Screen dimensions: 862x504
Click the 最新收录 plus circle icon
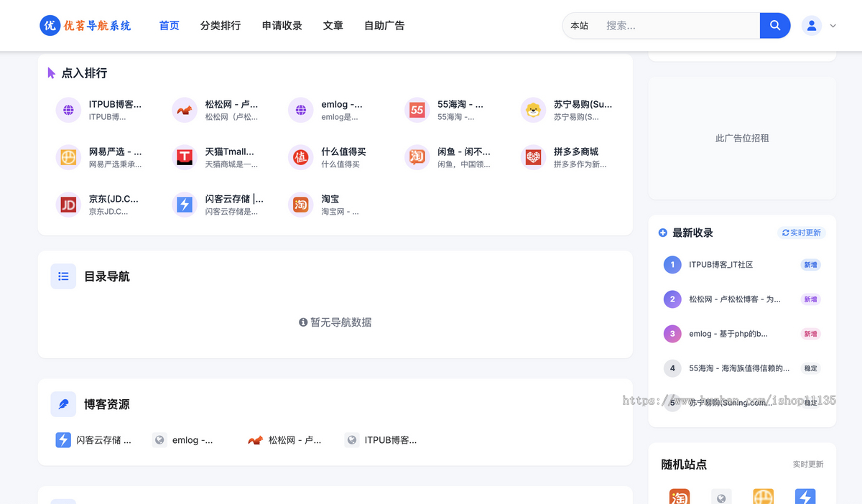(663, 233)
